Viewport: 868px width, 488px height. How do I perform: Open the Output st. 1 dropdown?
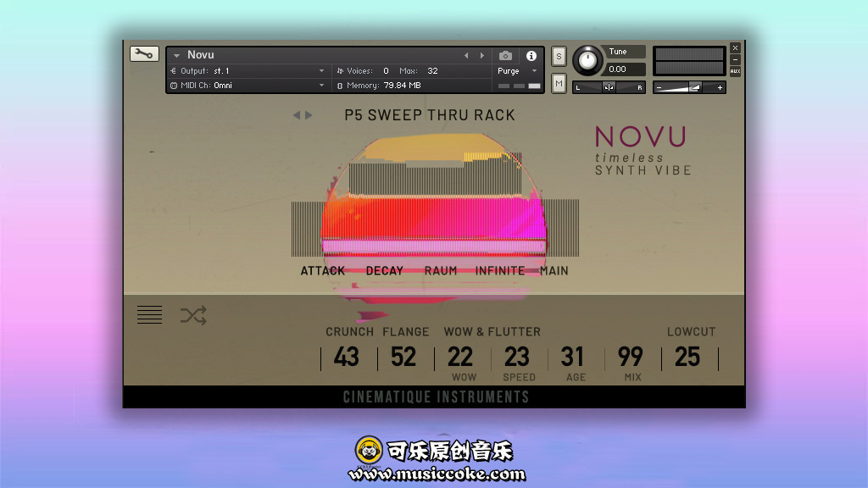[248, 71]
